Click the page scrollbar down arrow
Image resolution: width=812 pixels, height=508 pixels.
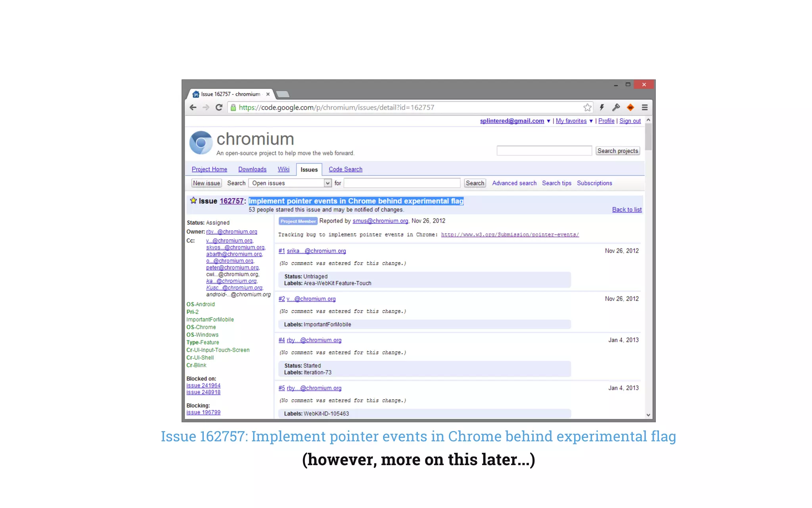point(648,415)
